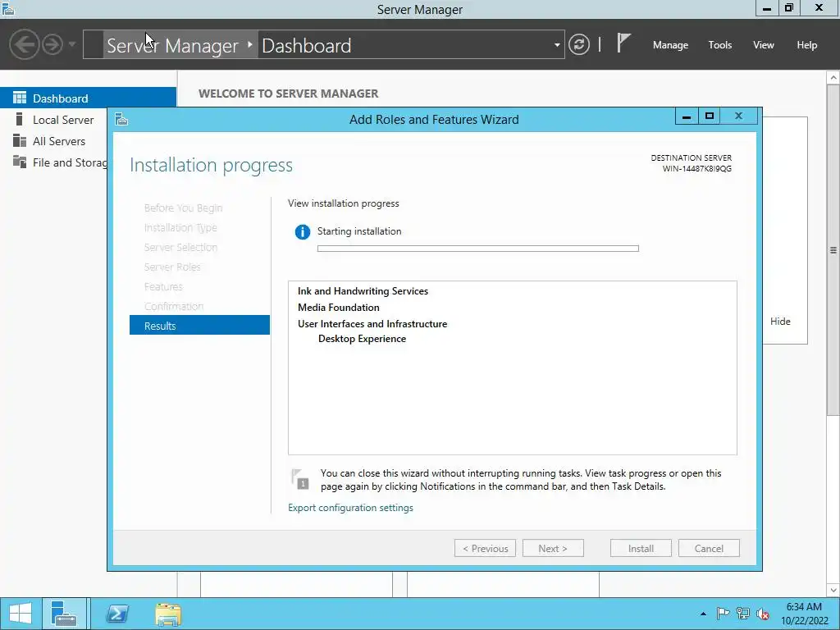The height and width of the screenshot is (630, 840).
Task: Click the Server Selection step in wizard
Action: (x=180, y=247)
